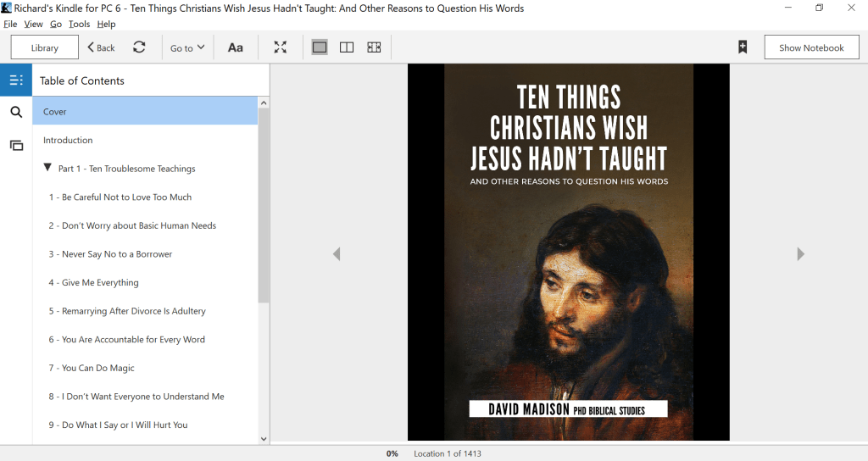
Task: Open the View menu
Action: (33, 25)
